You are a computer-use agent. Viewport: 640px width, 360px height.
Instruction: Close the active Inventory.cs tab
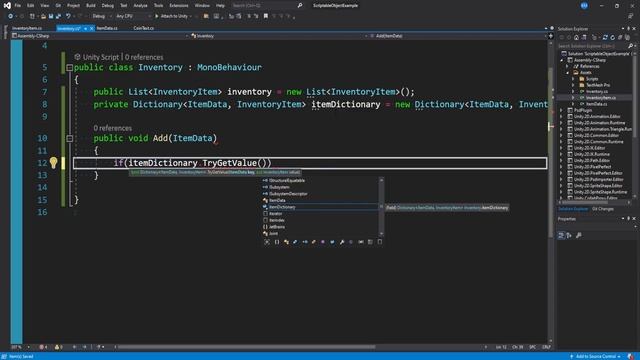[x=91, y=29]
